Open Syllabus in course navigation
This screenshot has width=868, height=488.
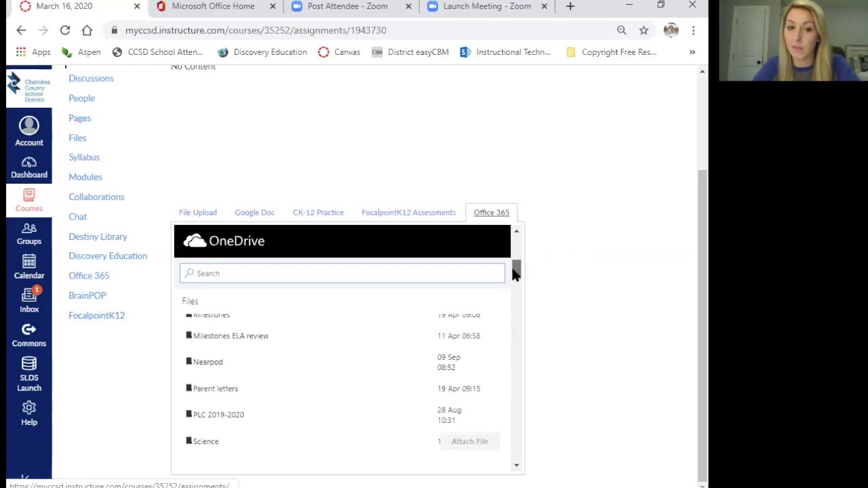84,157
